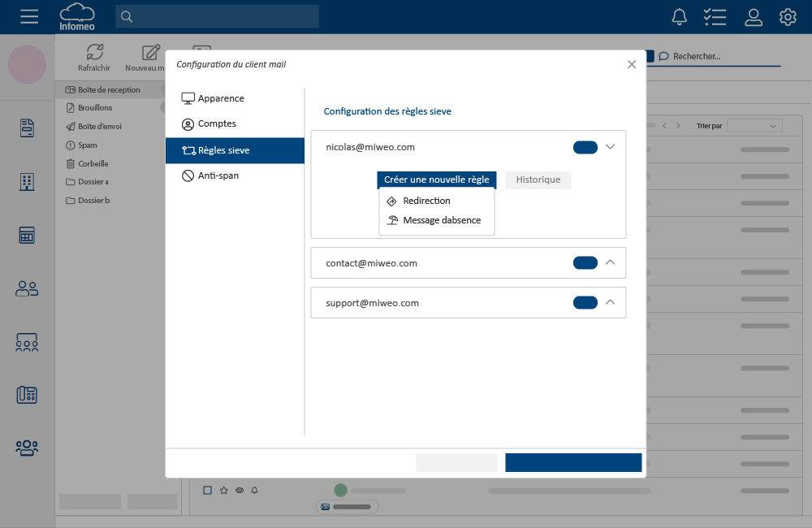Toggle sieve rules for support@miweo.com

[585, 303]
